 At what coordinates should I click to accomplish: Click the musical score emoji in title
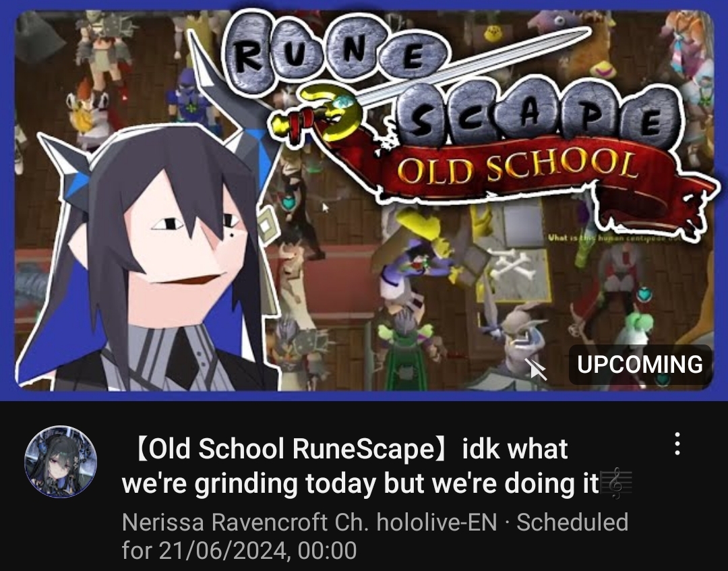coord(617,484)
